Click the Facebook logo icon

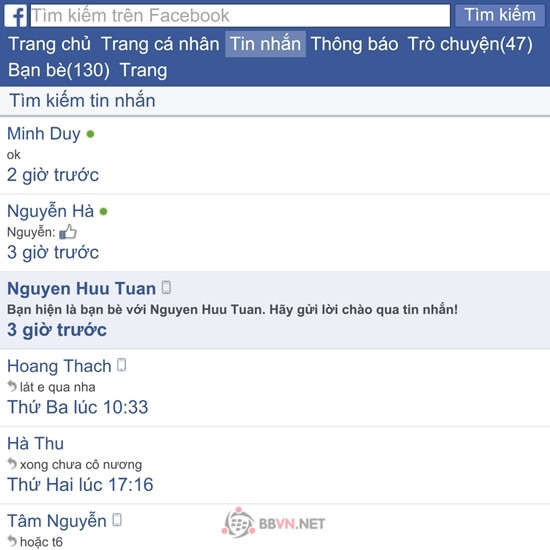click(x=15, y=16)
